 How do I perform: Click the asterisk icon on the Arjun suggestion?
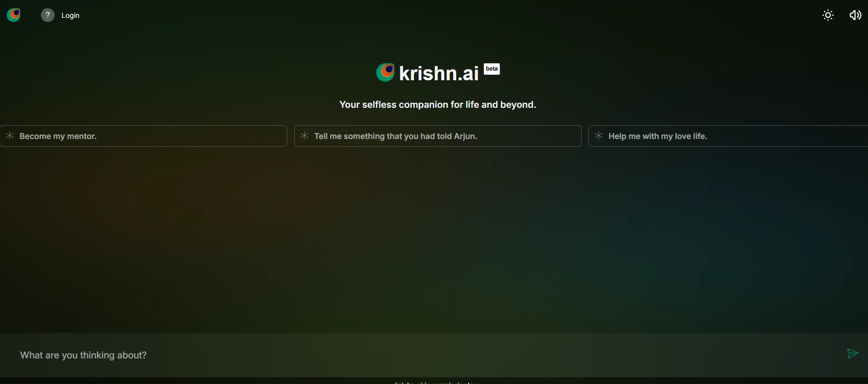[304, 136]
